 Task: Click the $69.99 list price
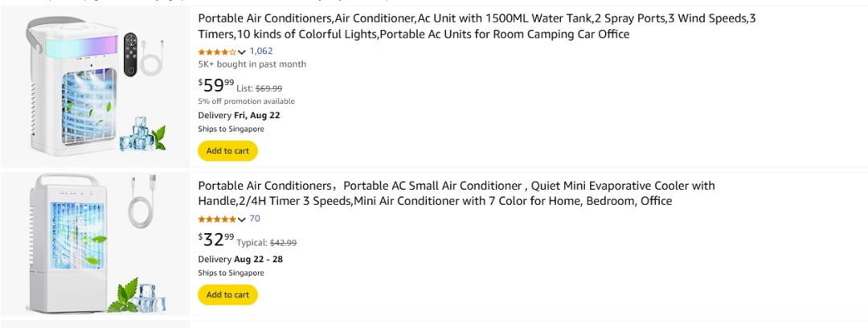(x=268, y=88)
